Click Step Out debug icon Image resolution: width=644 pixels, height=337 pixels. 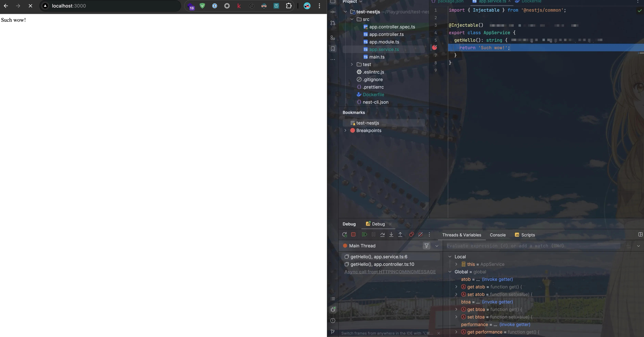(400, 235)
